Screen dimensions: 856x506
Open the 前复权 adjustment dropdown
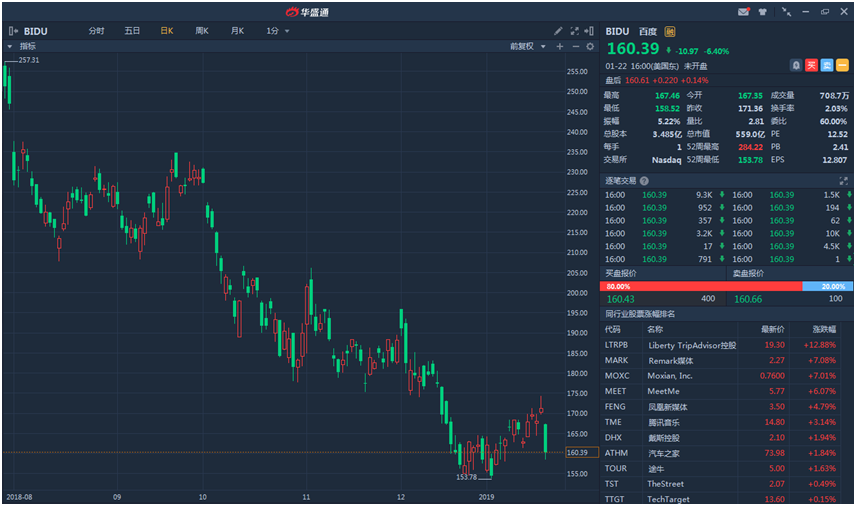(x=527, y=46)
